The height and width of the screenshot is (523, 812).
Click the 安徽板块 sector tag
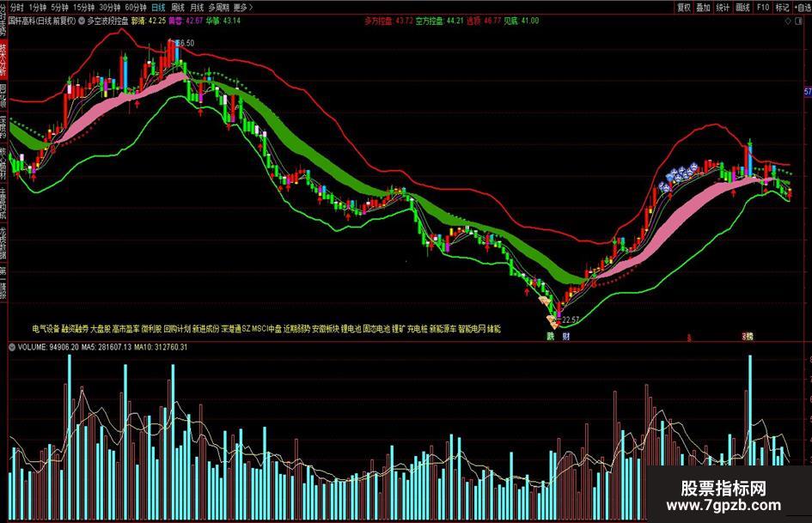[x=325, y=329]
